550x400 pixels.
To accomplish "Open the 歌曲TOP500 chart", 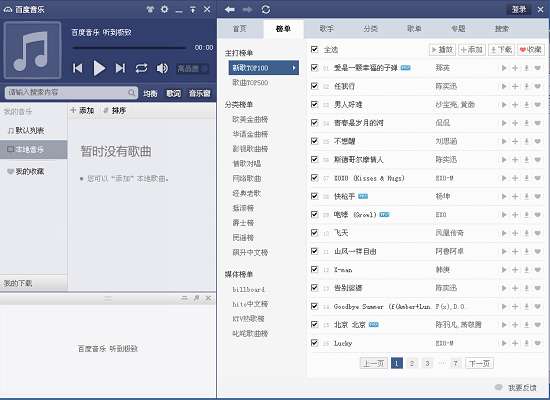I will (x=250, y=83).
